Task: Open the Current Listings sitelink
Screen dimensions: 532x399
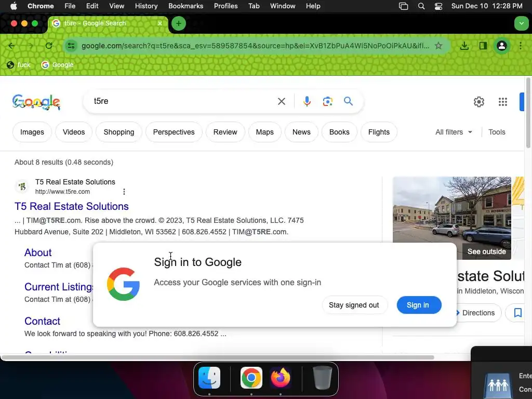Action: [x=59, y=287]
